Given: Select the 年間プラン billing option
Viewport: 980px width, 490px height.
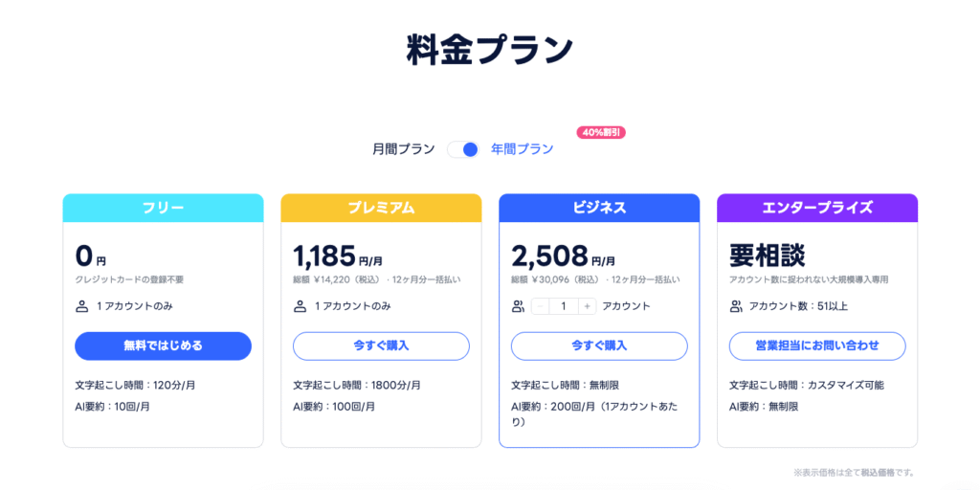Looking at the screenshot, I should point(522,149).
